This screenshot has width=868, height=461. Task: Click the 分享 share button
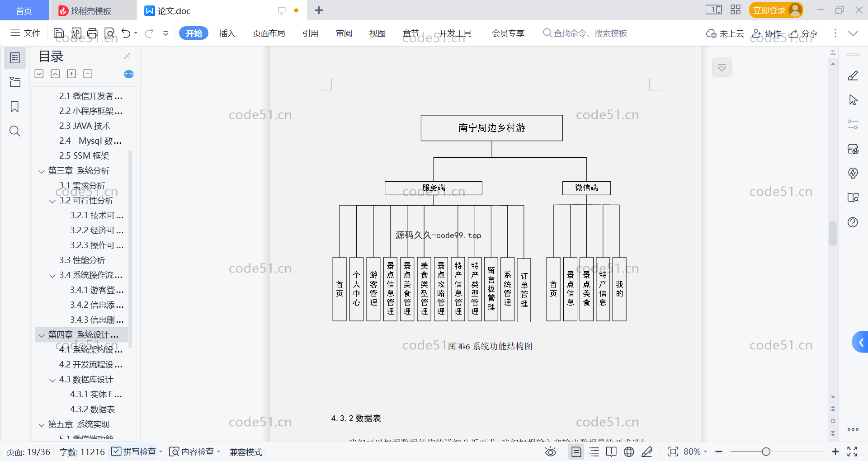coord(804,33)
